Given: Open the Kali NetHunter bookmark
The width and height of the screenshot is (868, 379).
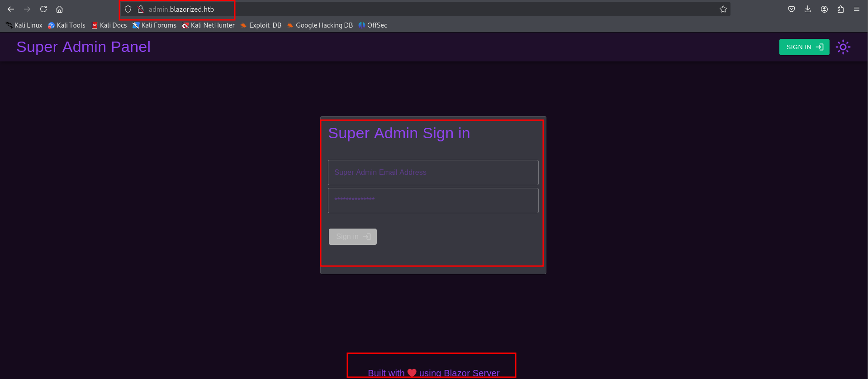Looking at the screenshot, I should click(x=208, y=25).
